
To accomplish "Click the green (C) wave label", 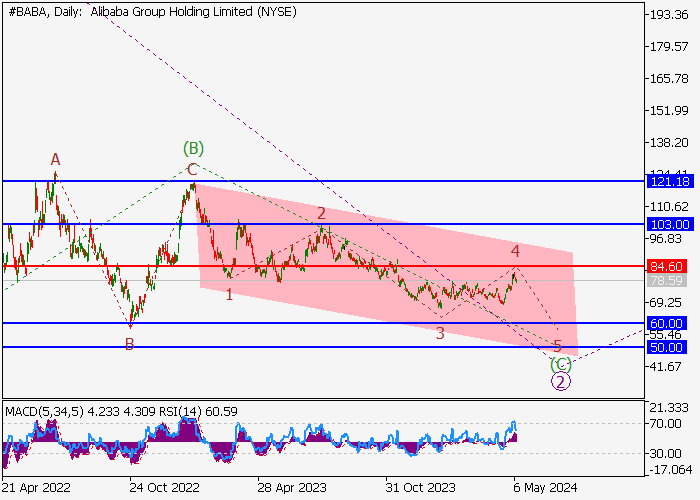I will point(561,365).
